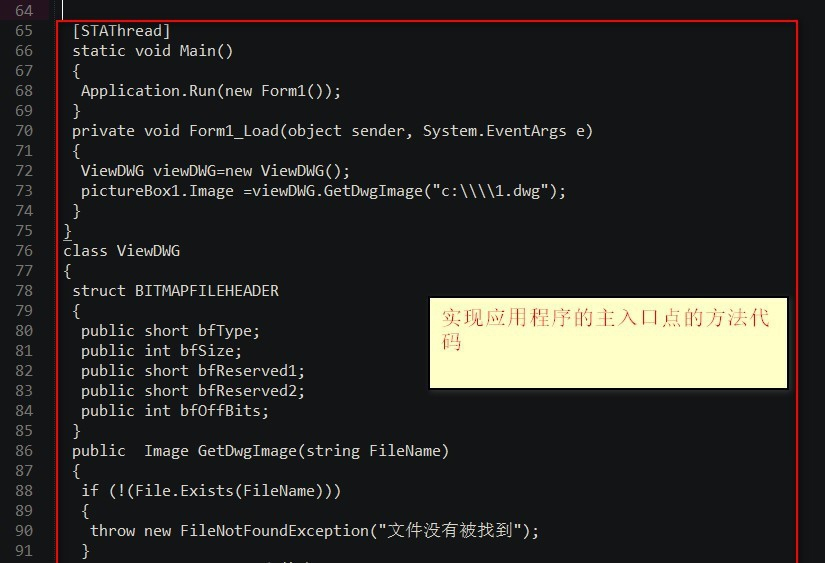
Task: Click the BITMAPFILEHEADER struct name
Action: [206, 291]
